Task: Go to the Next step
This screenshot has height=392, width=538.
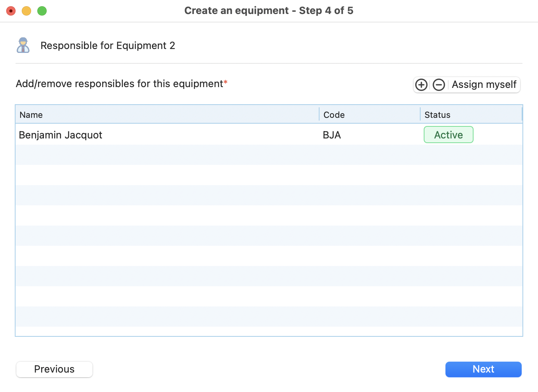Action: (483, 369)
